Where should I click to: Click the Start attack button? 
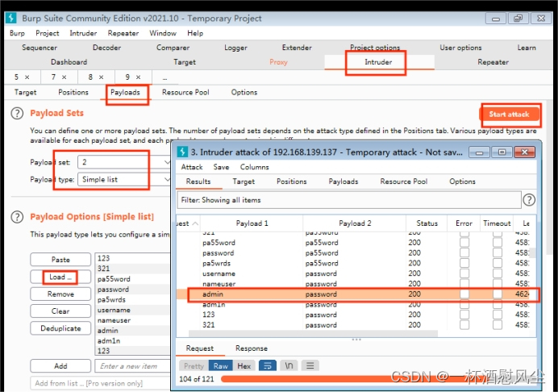coord(509,115)
